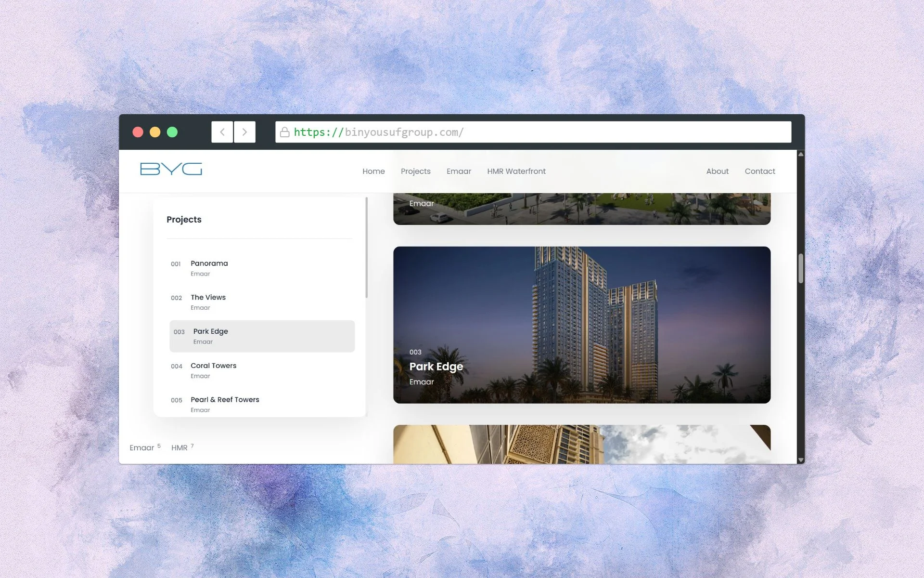
Task: Click the green window maximize dot
Action: pyautogui.click(x=172, y=132)
